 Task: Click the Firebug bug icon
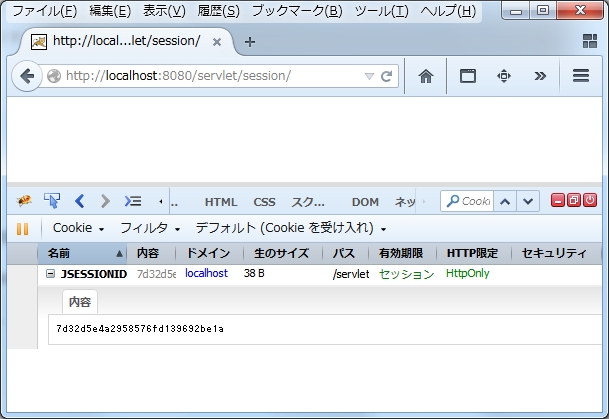(24, 201)
